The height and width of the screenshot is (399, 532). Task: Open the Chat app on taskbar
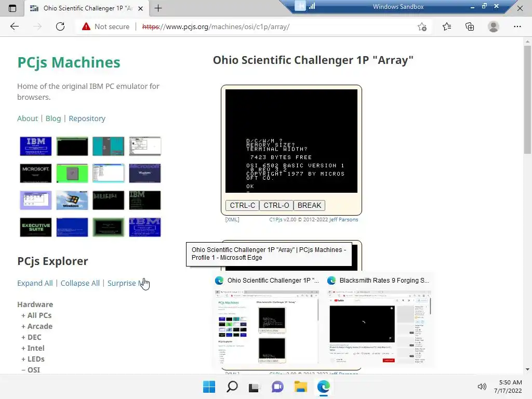point(277,387)
